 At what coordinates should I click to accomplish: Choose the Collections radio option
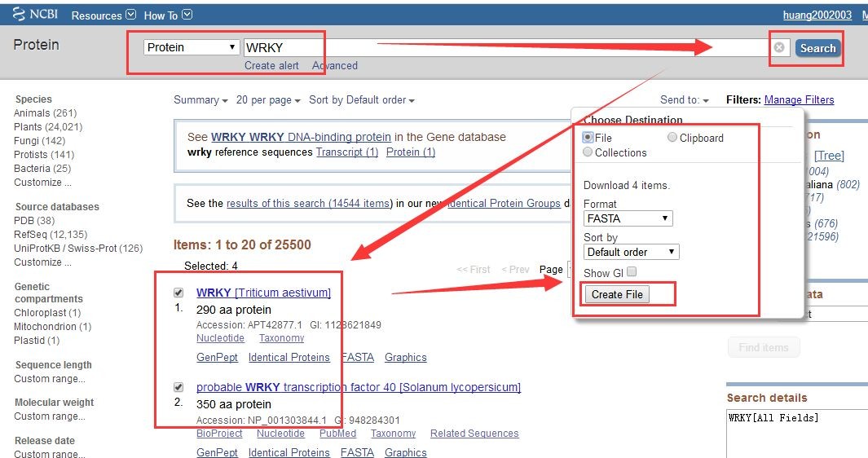point(588,152)
